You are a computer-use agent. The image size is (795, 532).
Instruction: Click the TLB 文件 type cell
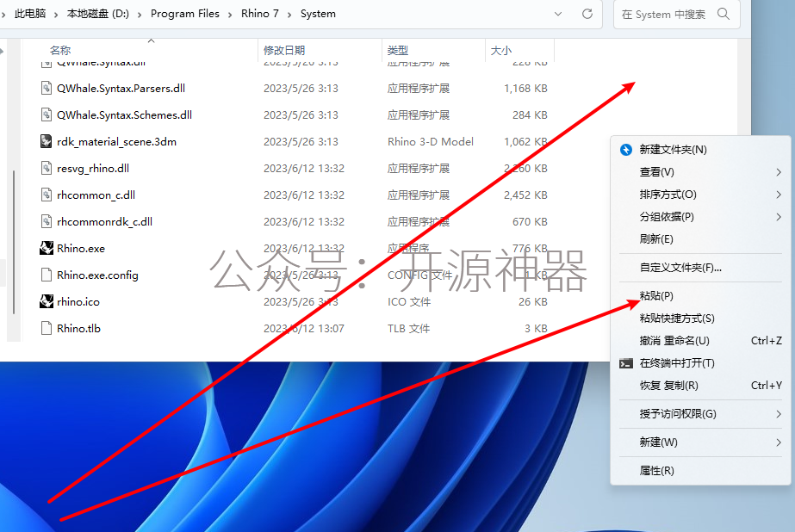pos(408,328)
